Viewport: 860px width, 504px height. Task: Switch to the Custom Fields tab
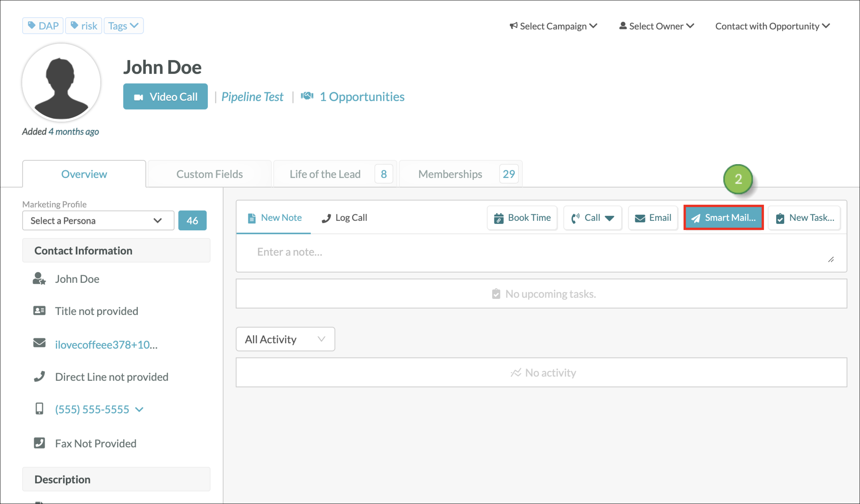point(210,174)
